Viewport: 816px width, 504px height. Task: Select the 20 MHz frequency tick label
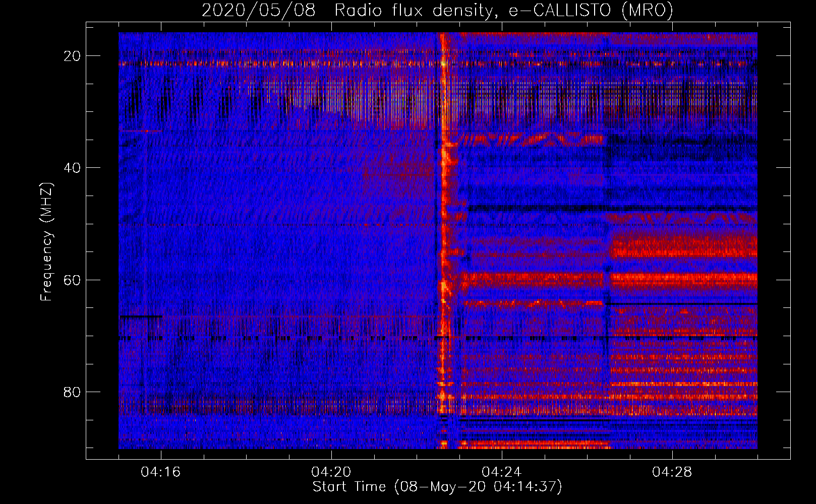click(72, 56)
